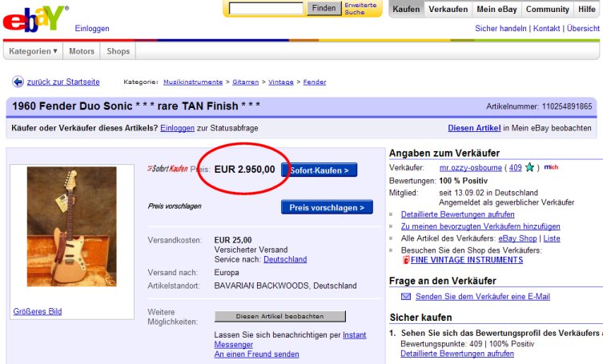The image size is (603, 364).
Task: Click the red shop door icon
Action: click(x=405, y=260)
